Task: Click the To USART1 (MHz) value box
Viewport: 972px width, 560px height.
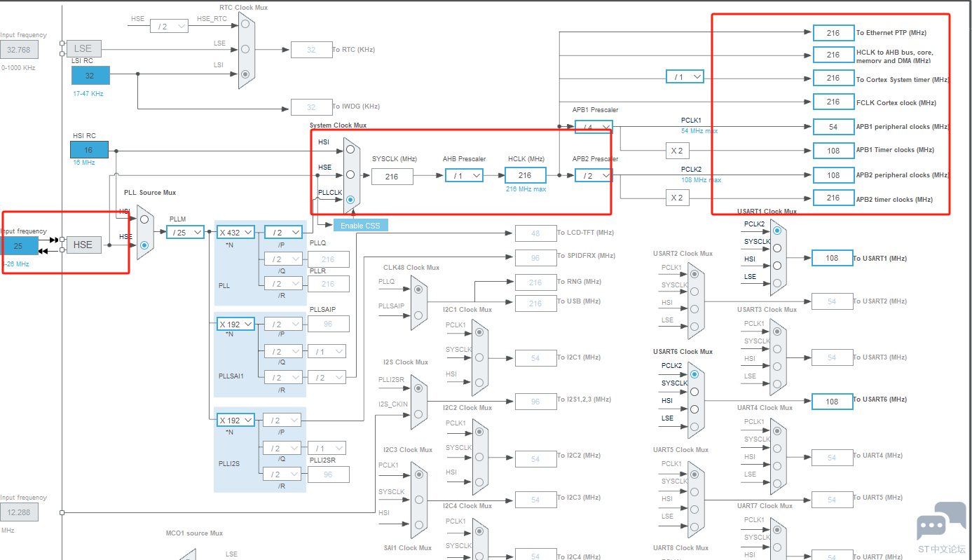Action: coord(833,258)
